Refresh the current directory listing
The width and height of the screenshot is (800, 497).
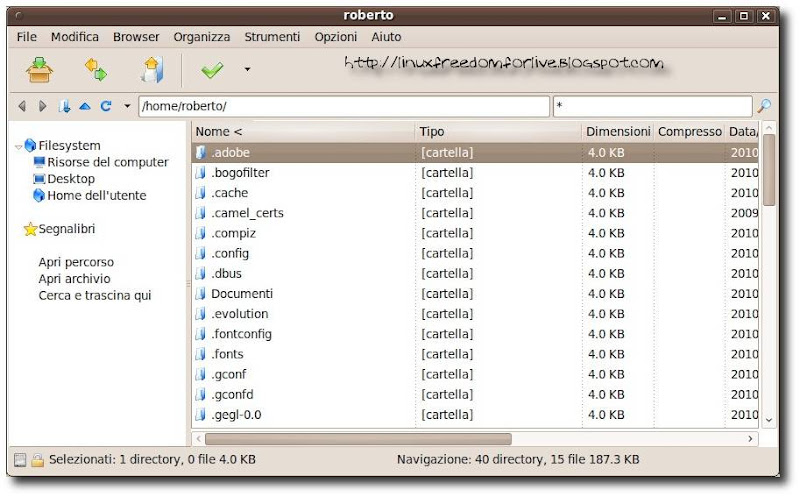point(106,106)
